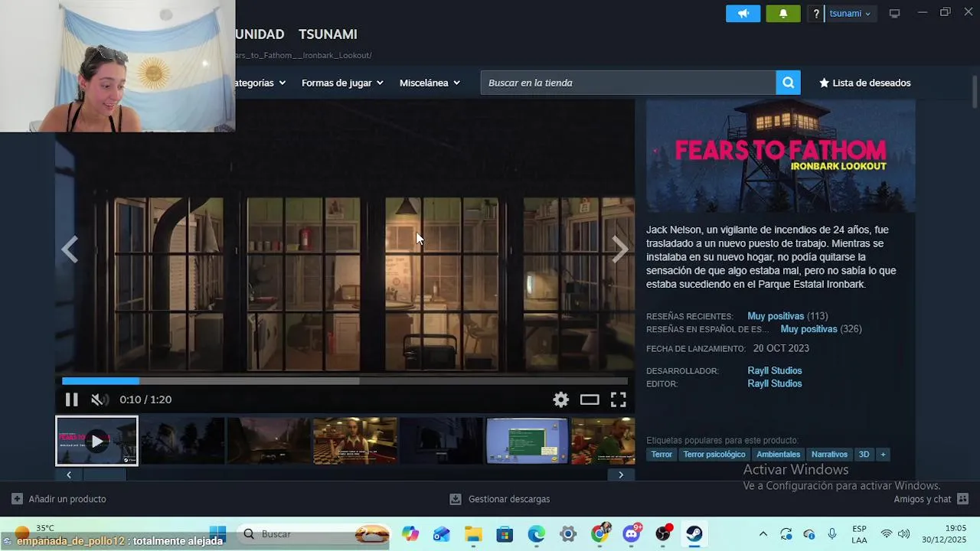Viewport: 980px width, 551px height.
Task: Go to previous media with left arrow
Action: [x=70, y=249]
